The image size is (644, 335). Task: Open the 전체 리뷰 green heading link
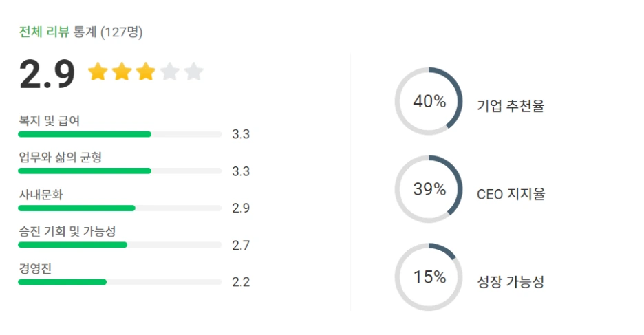pyautogui.click(x=44, y=32)
